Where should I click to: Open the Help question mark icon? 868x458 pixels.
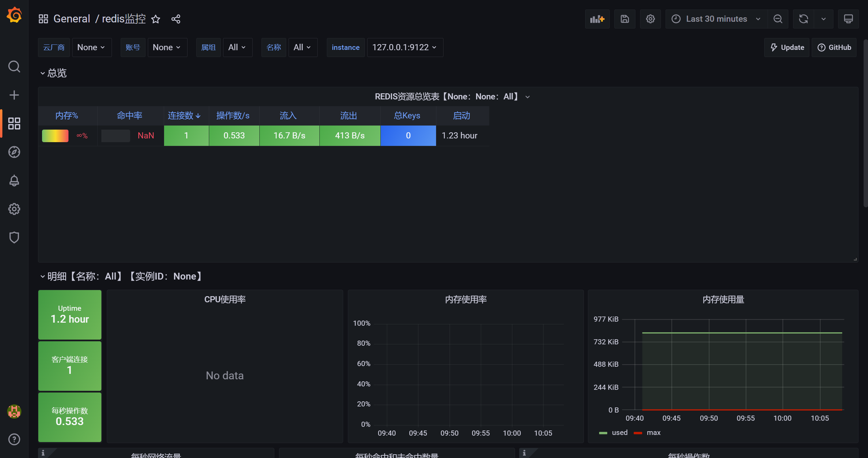click(14, 439)
